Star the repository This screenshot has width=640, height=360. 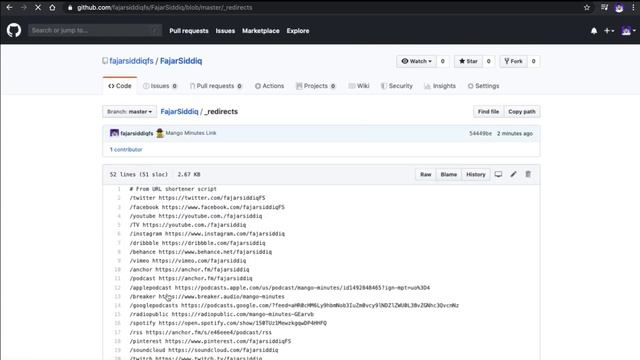pyautogui.click(x=468, y=61)
